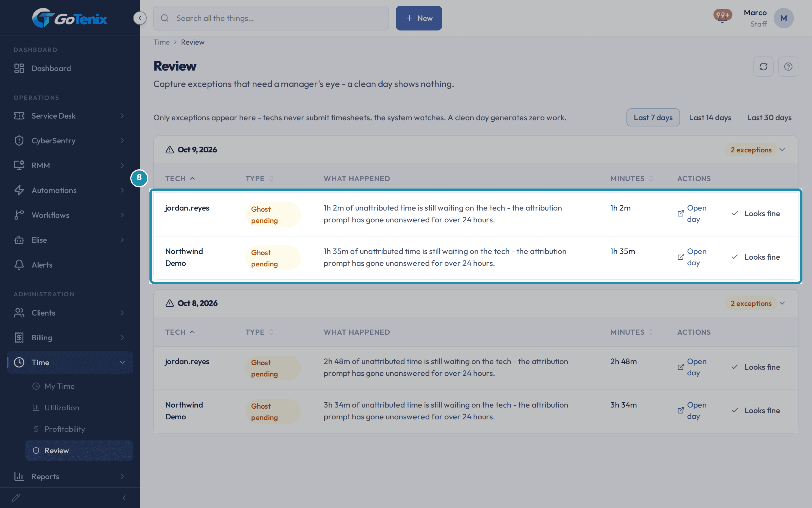The height and width of the screenshot is (508, 812).
Task: Open Alerts in the sidebar
Action: (x=70, y=265)
